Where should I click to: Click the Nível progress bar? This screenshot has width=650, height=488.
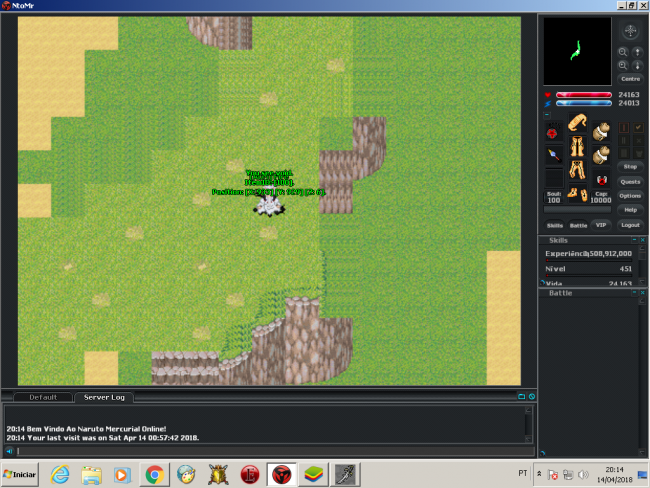click(589, 275)
